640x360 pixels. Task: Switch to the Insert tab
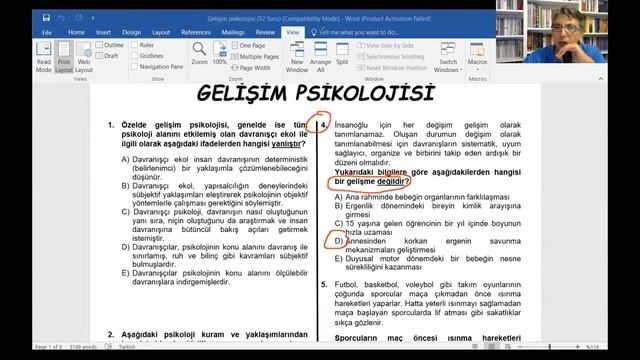pyautogui.click(x=103, y=32)
